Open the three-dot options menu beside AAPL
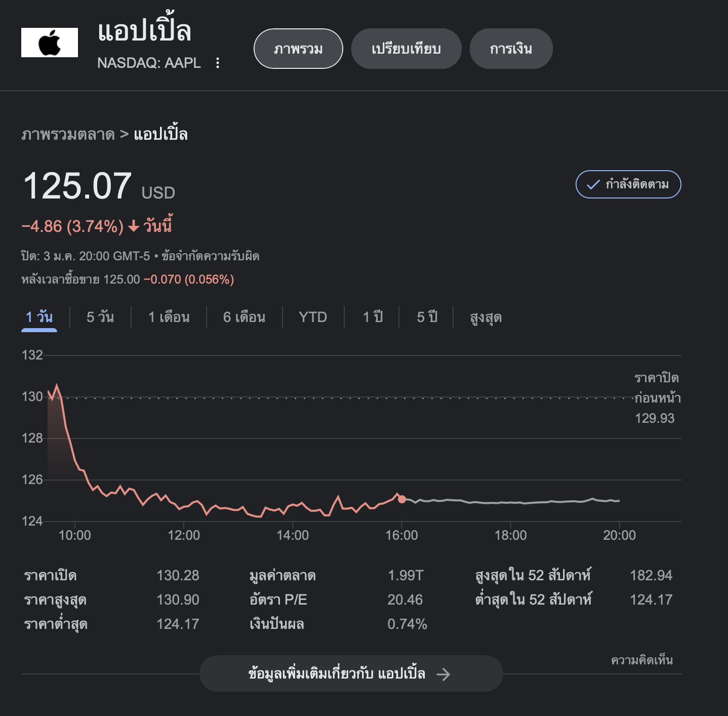The width and height of the screenshot is (728, 716). click(x=218, y=63)
